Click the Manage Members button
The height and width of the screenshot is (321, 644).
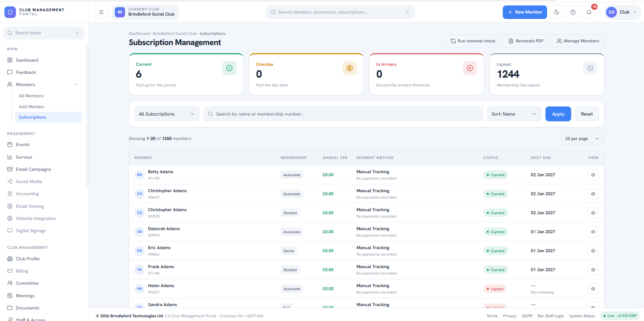point(578,41)
